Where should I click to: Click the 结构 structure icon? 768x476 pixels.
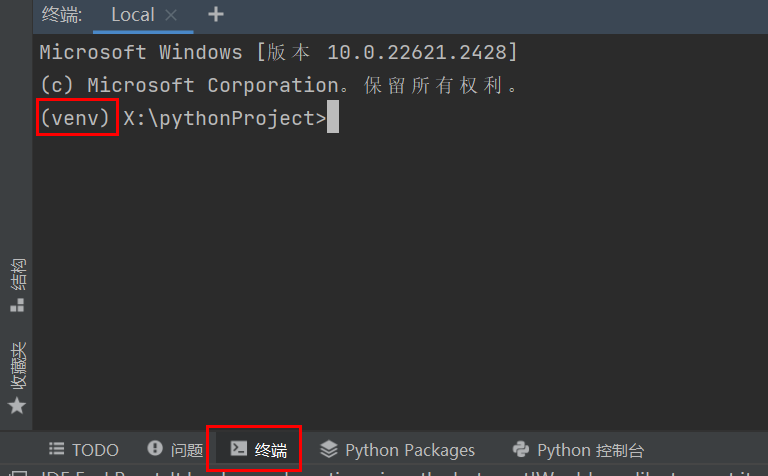tap(16, 305)
